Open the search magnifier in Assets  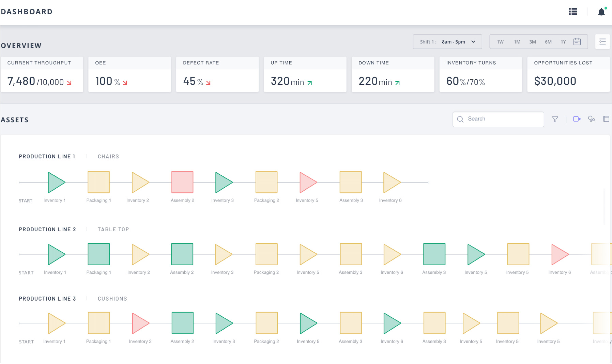[x=460, y=119]
